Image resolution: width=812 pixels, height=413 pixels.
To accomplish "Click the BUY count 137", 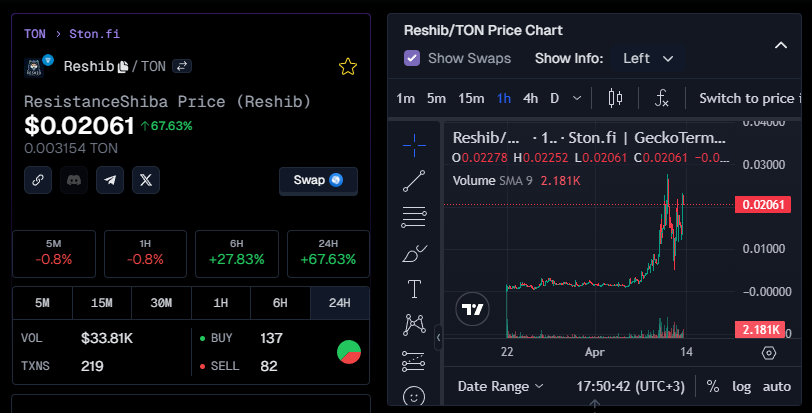I will pos(271,338).
